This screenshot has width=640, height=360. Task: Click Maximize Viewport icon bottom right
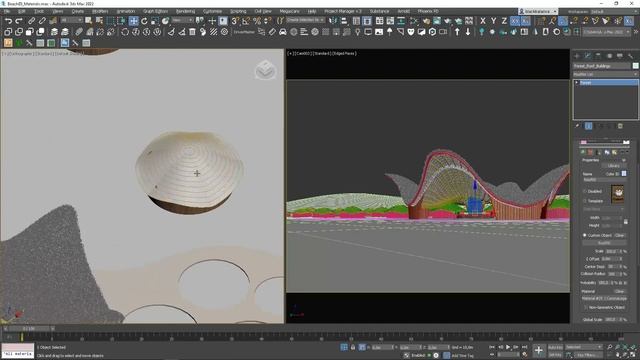click(633, 355)
